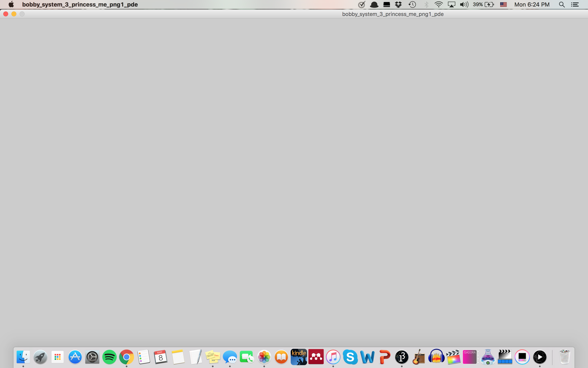Open Quartz Composer flask icon in dock
The height and width of the screenshot is (368, 588).
click(488, 357)
